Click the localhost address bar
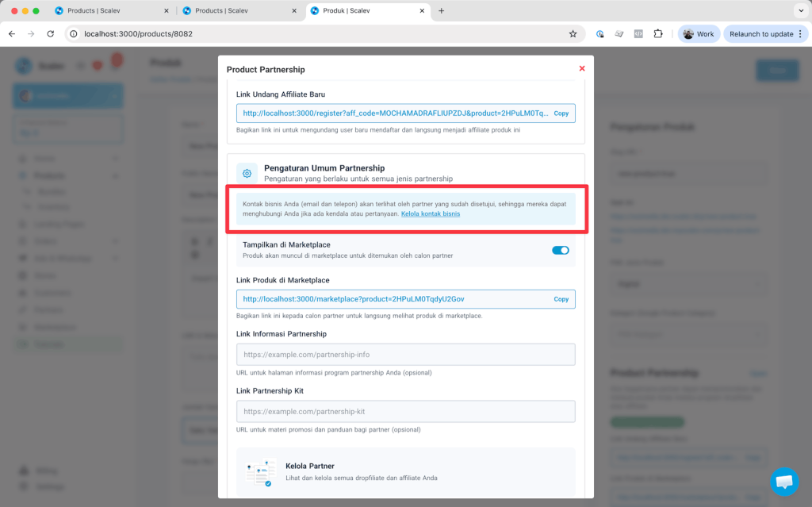 point(324,33)
